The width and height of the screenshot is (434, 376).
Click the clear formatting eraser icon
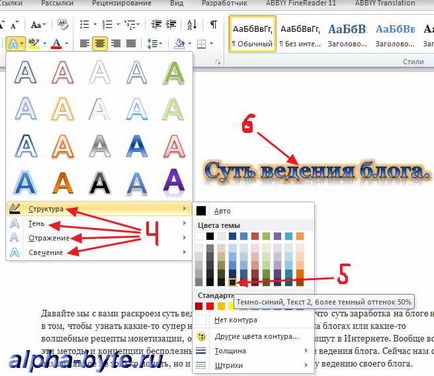point(63,25)
